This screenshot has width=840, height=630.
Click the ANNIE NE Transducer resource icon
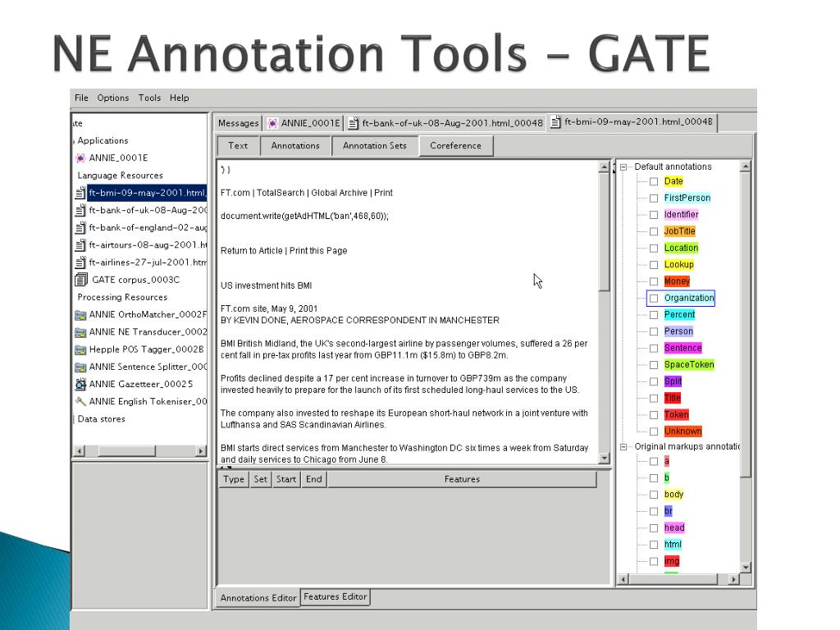[x=80, y=332]
